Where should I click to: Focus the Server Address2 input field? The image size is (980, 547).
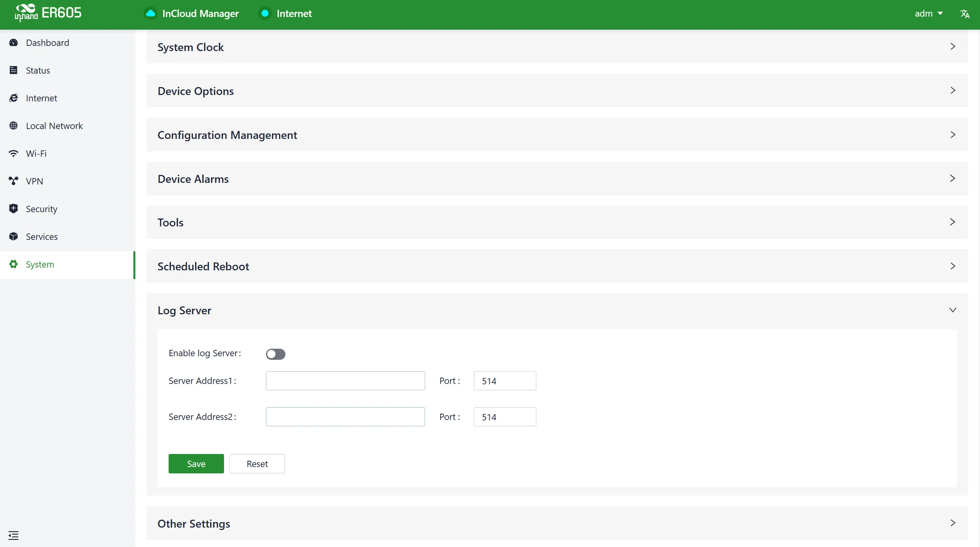click(x=345, y=417)
